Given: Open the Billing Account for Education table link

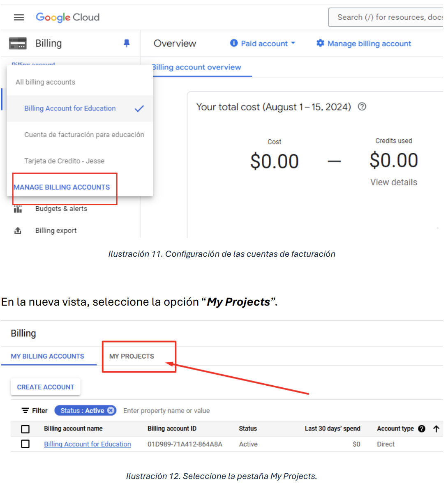Looking at the screenshot, I should 88,444.
